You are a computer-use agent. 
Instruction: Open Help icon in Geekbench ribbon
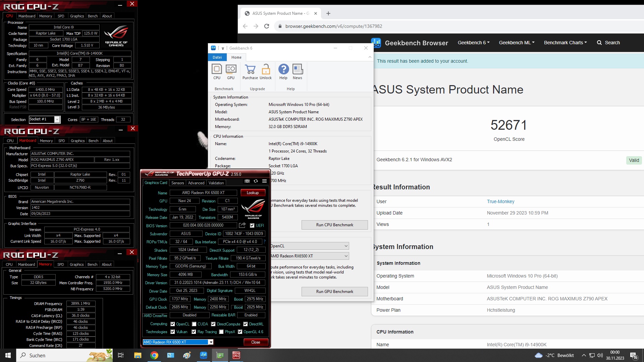(283, 72)
